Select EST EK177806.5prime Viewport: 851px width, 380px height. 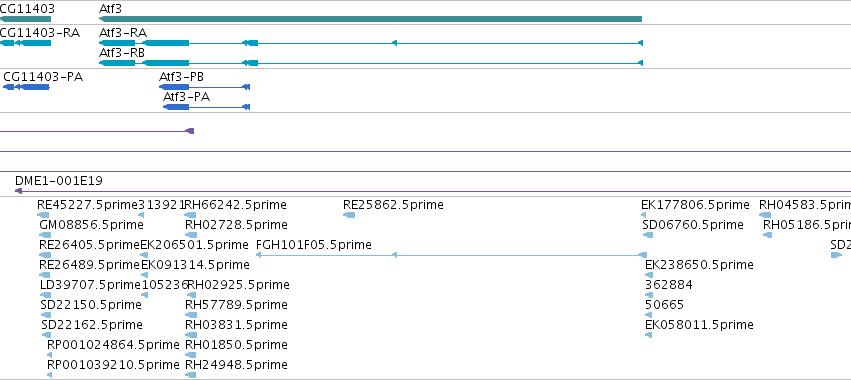(x=695, y=205)
